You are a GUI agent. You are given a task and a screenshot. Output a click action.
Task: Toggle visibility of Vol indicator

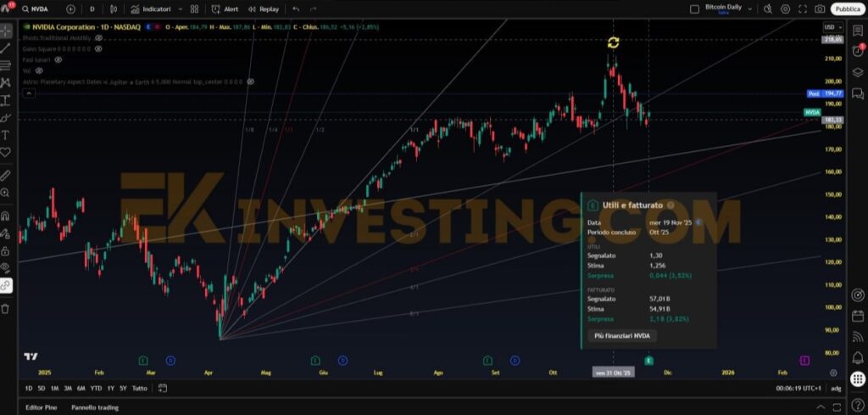(39, 71)
